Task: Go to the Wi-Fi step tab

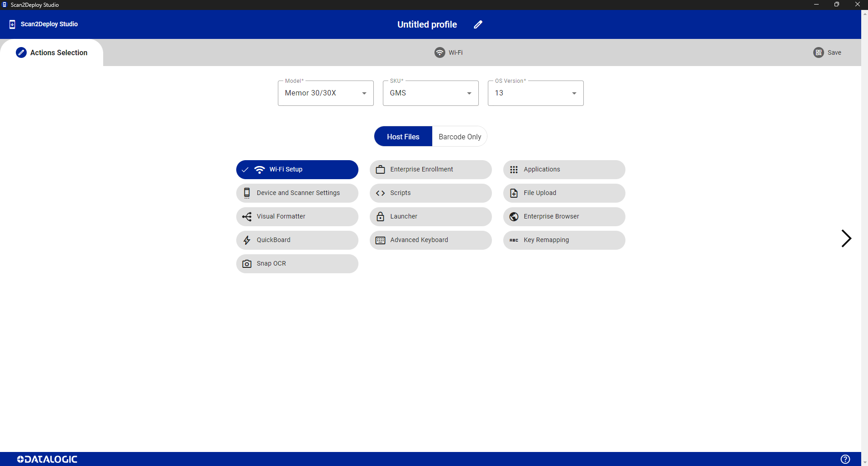Action: point(448,52)
